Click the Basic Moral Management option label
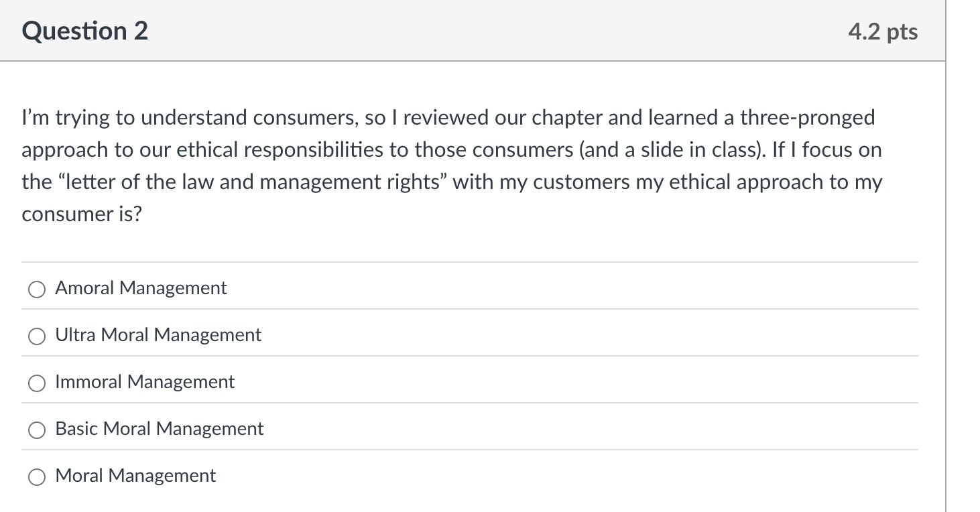The height and width of the screenshot is (512, 980). (x=159, y=429)
